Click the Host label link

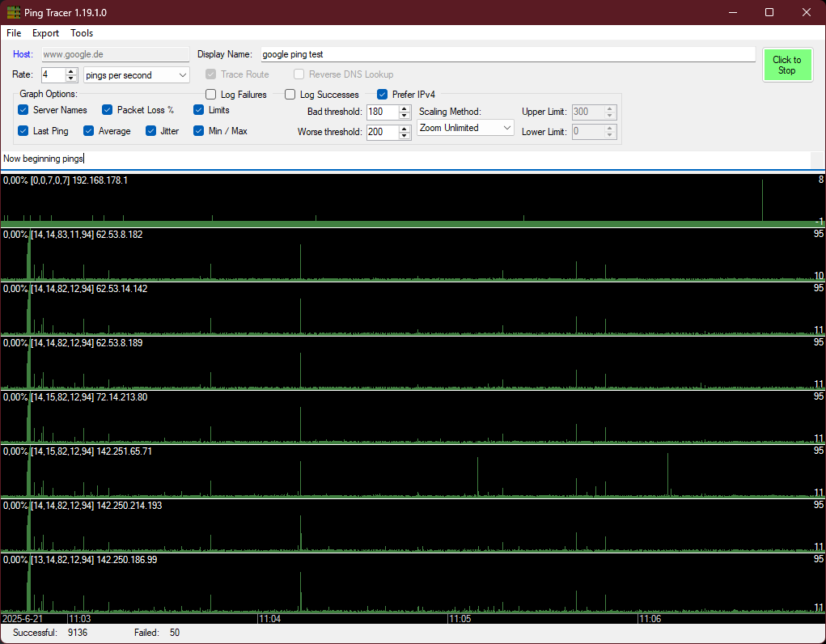(23, 53)
